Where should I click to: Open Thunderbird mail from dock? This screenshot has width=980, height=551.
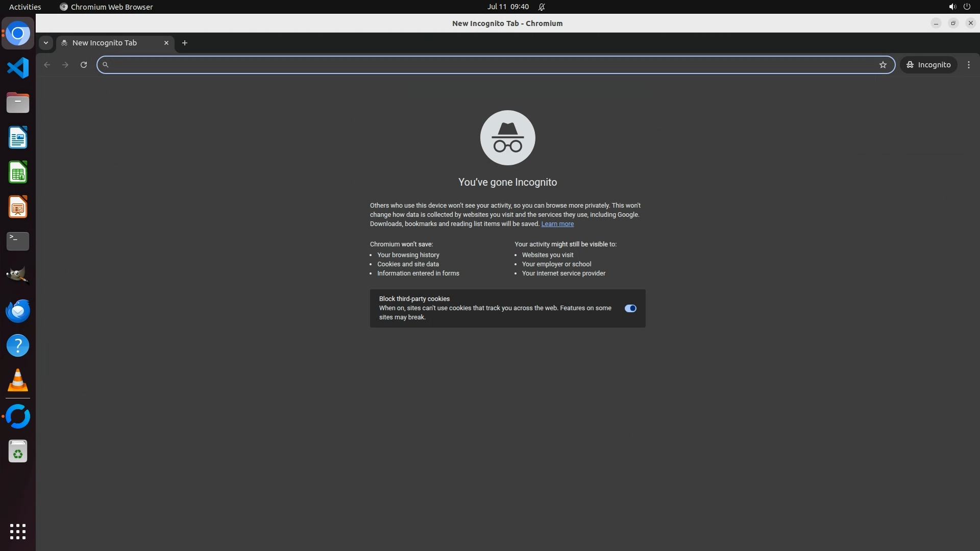18,311
